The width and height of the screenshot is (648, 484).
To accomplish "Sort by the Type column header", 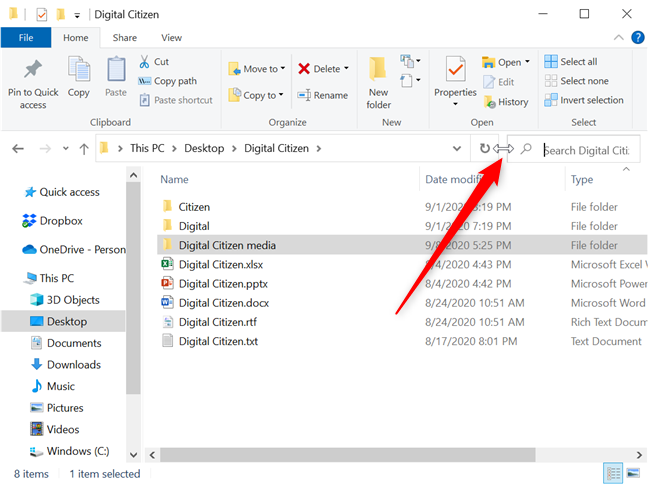I will 582,179.
